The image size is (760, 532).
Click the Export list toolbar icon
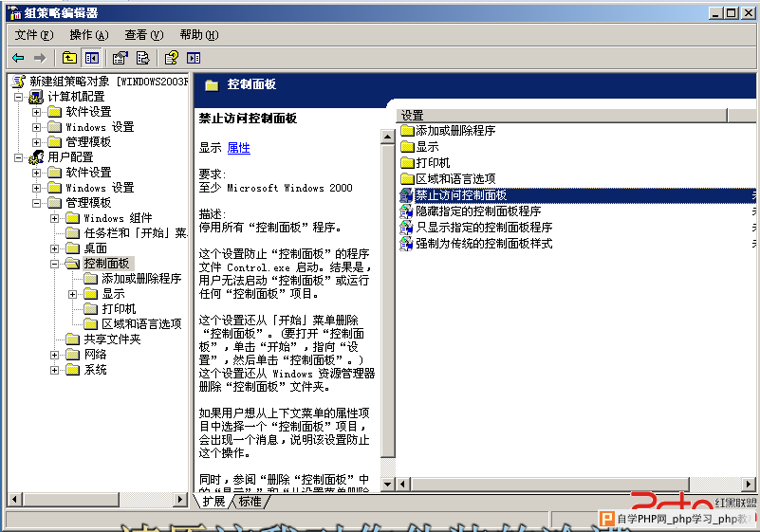pos(142,58)
